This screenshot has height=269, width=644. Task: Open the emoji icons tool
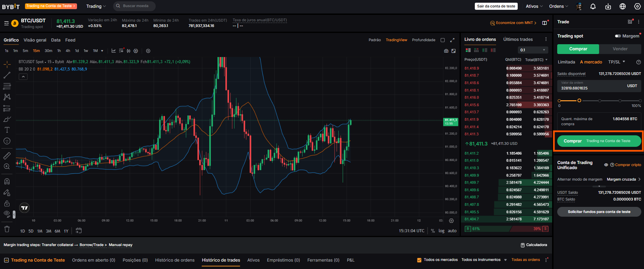tap(7, 141)
